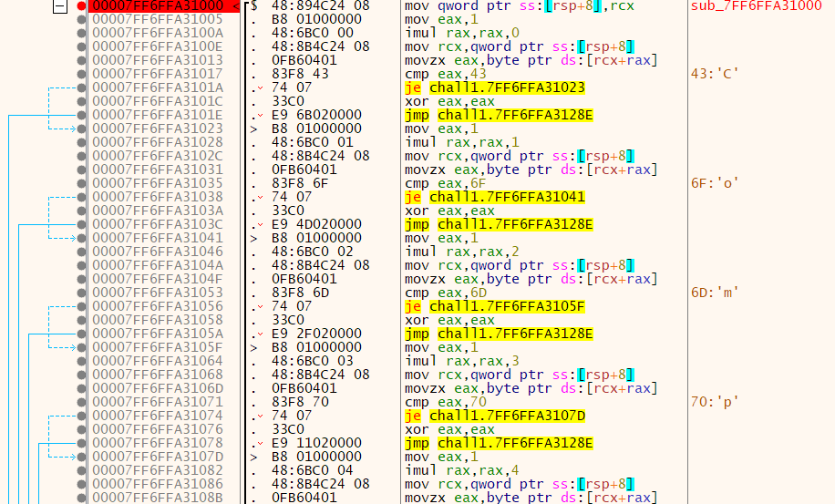Toggle breakpoint bullet at address 00007FF6FFA31005
Viewport: 835px width, 504px height.
click(81, 19)
